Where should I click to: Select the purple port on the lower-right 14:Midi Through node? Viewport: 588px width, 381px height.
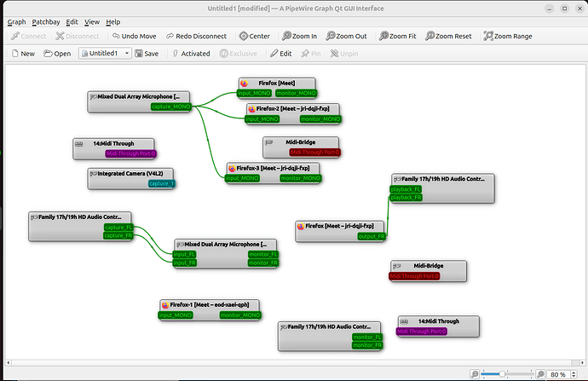click(x=422, y=332)
